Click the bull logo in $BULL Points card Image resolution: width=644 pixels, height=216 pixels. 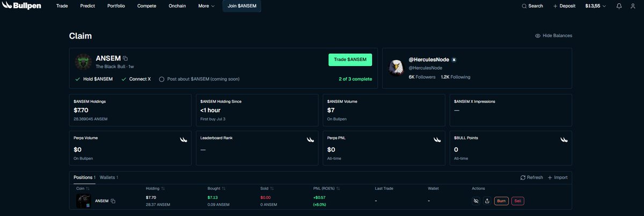tap(563, 139)
